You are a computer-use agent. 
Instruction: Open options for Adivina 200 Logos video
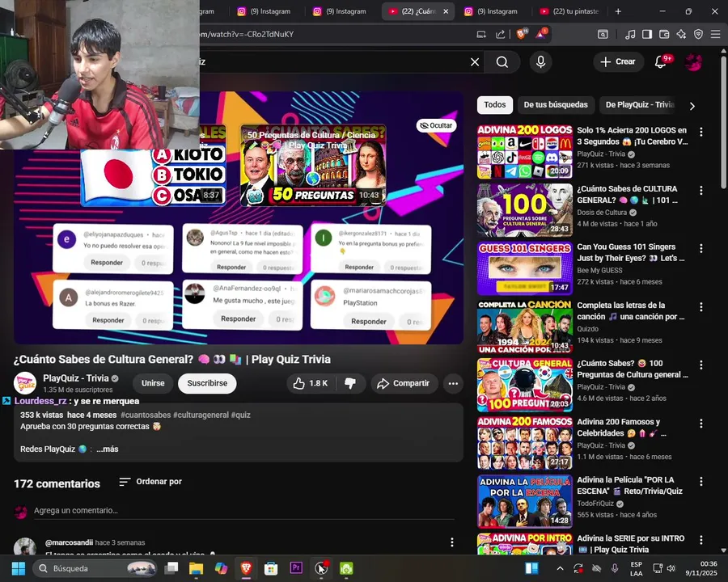coord(701,132)
